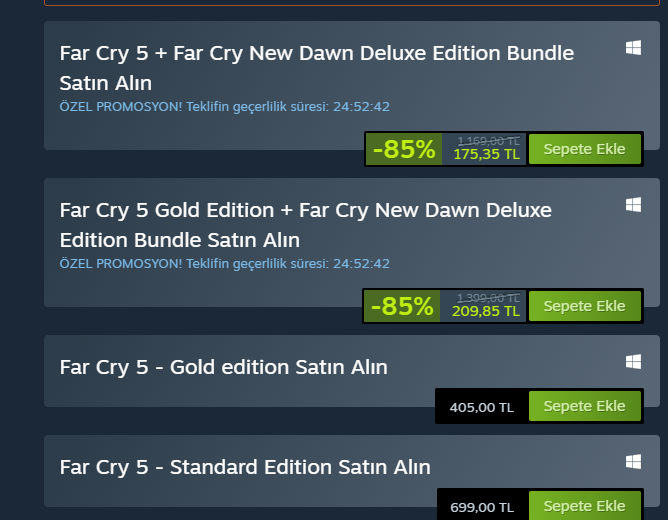
Task: Click Windows icon on Gold Edition + New Dawn bundle
Action: coord(633,205)
